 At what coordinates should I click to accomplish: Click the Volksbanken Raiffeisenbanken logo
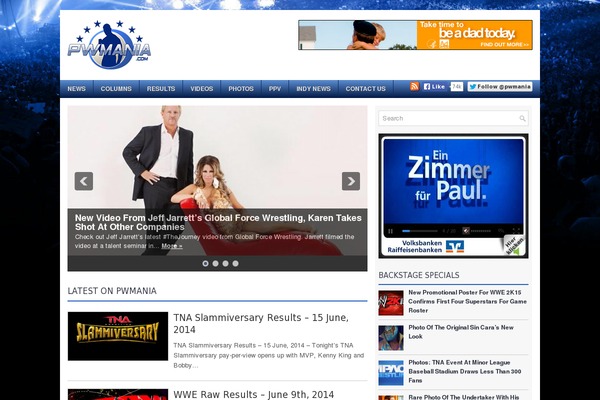pyautogui.click(x=426, y=247)
